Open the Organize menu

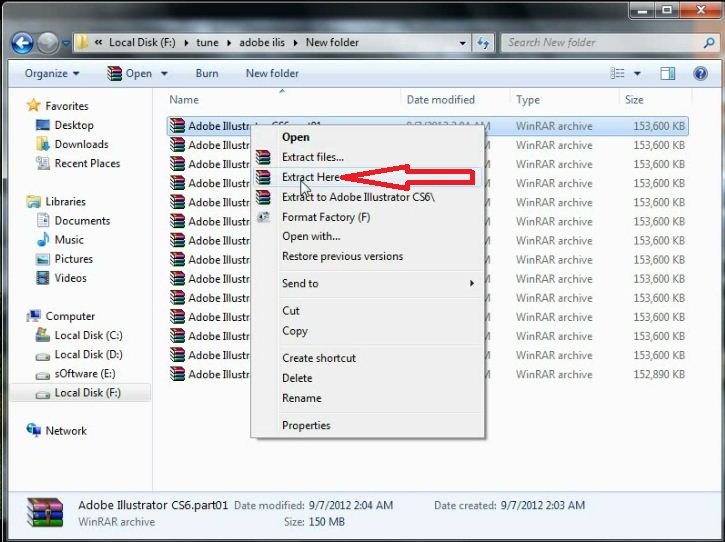(x=52, y=73)
